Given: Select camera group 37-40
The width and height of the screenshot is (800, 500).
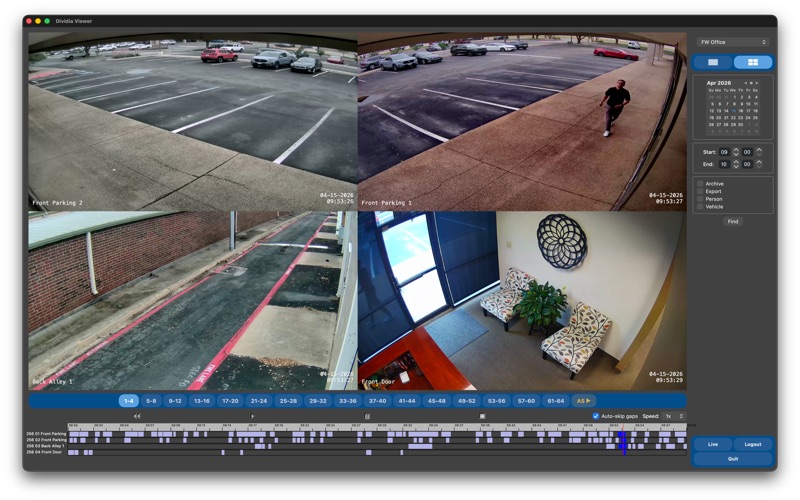Looking at the screenshot, I should (378, 401).
